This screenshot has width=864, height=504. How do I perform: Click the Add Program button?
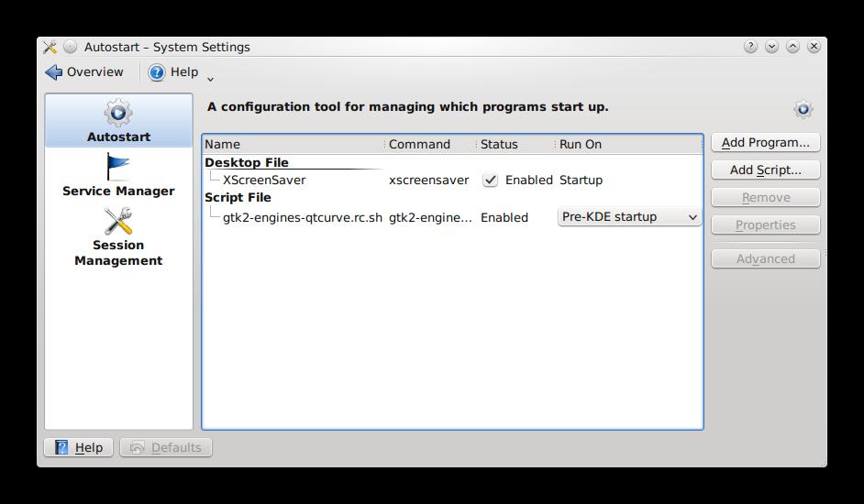click(765, 143)
